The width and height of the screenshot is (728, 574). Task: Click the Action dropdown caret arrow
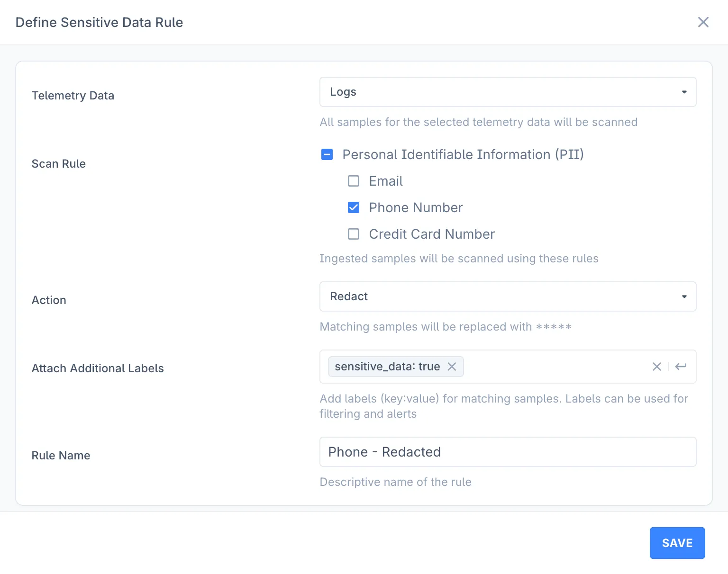click(684, 296)
